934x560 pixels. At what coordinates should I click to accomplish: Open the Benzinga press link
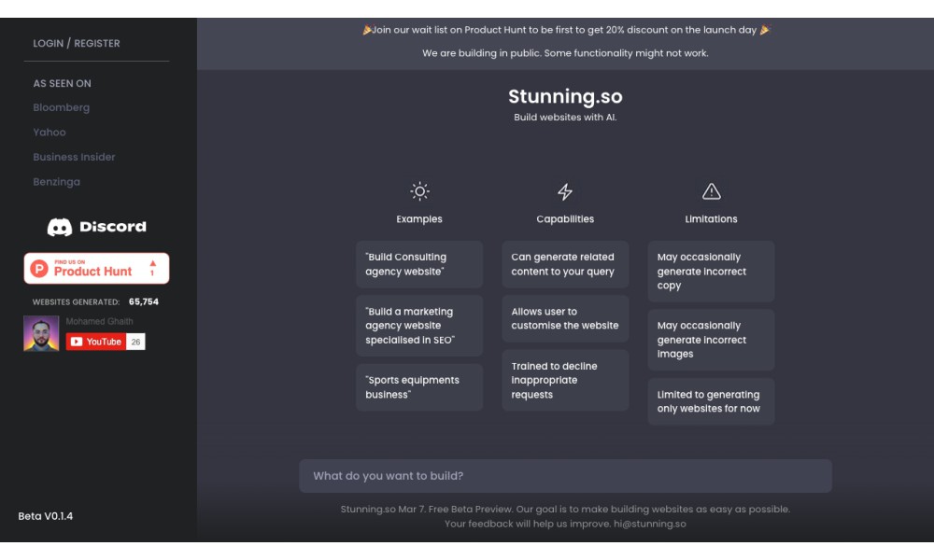[57, 182]
